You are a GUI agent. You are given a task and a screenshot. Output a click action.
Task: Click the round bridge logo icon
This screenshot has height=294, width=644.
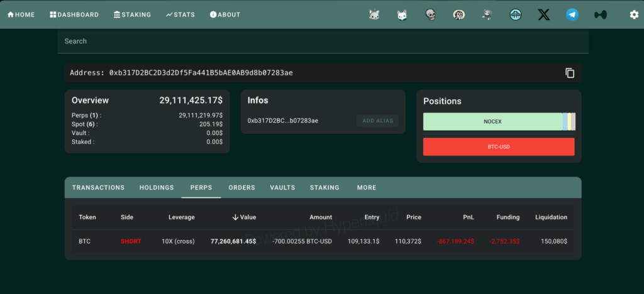(515, 14)
